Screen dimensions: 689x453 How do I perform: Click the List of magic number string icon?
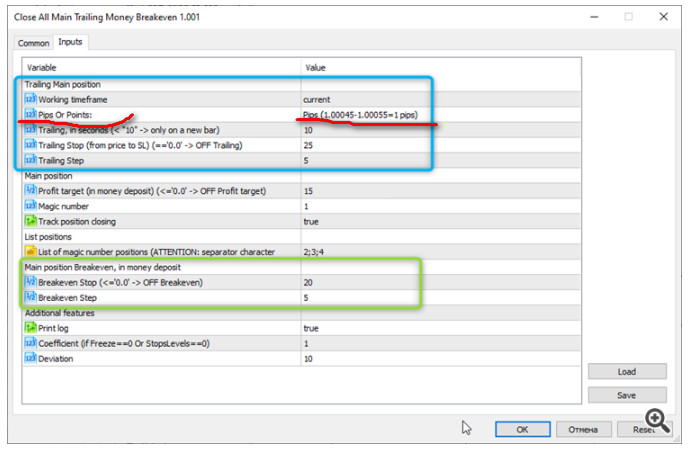click(x=30, y=251)
